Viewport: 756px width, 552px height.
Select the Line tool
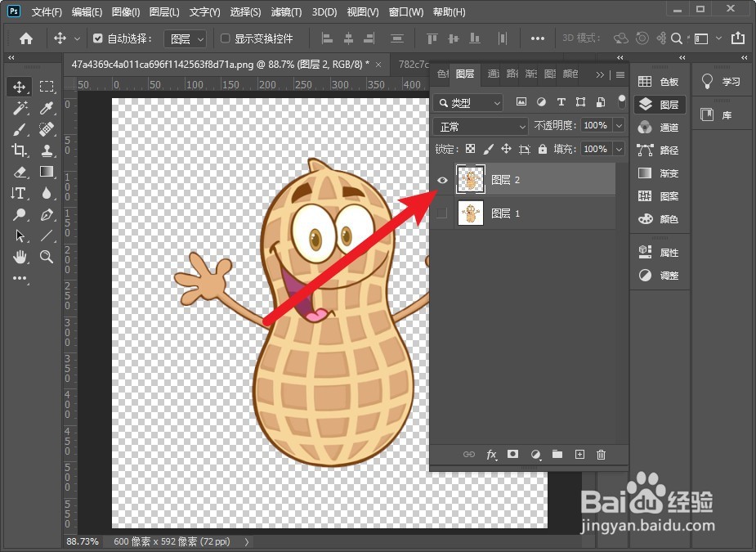pyautogui.click(x=47, y=236)
